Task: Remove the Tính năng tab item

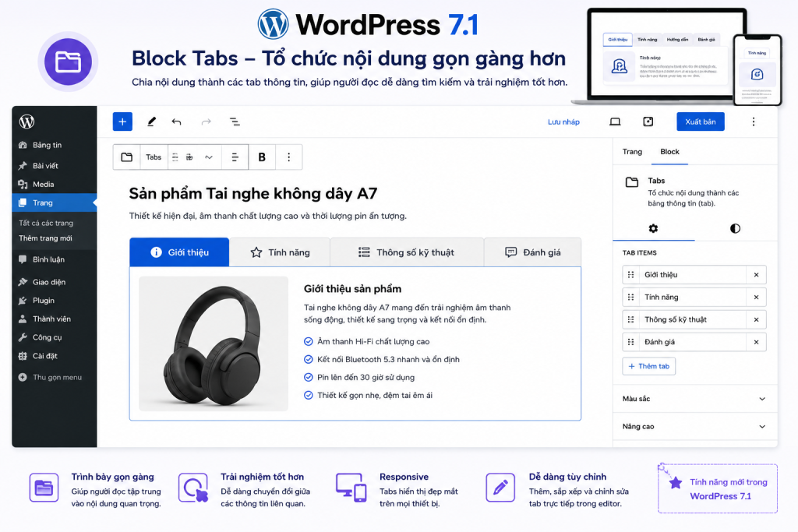Action: (756, 297)
